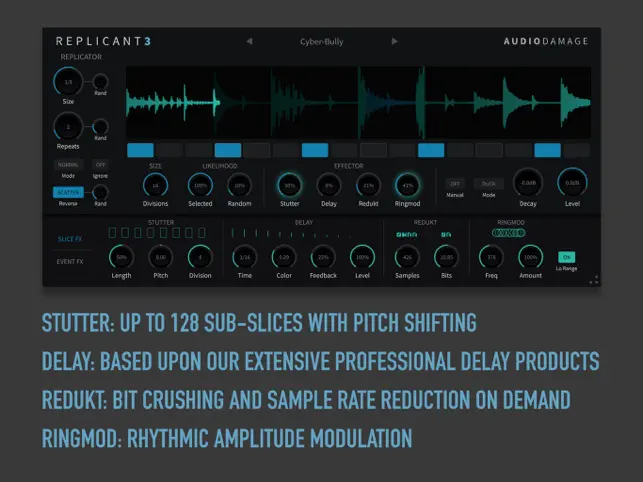Toggle the fifteenth blue step cell

point(547,150)
